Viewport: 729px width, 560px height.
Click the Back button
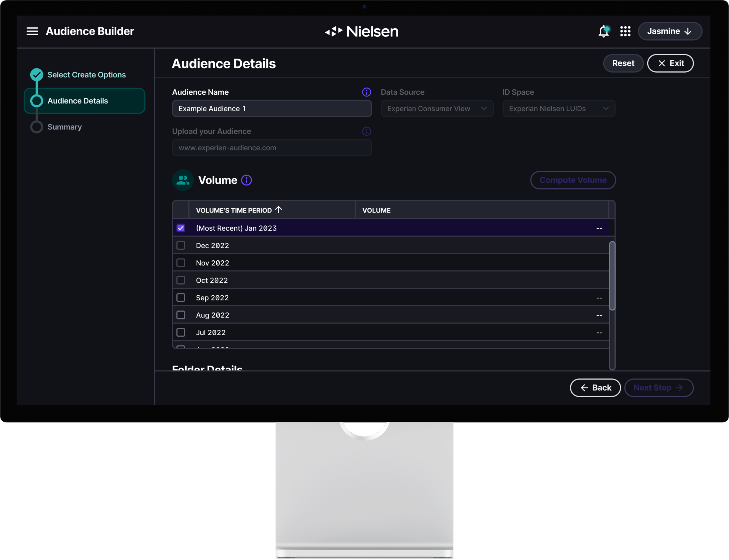(x=595, y=388)
